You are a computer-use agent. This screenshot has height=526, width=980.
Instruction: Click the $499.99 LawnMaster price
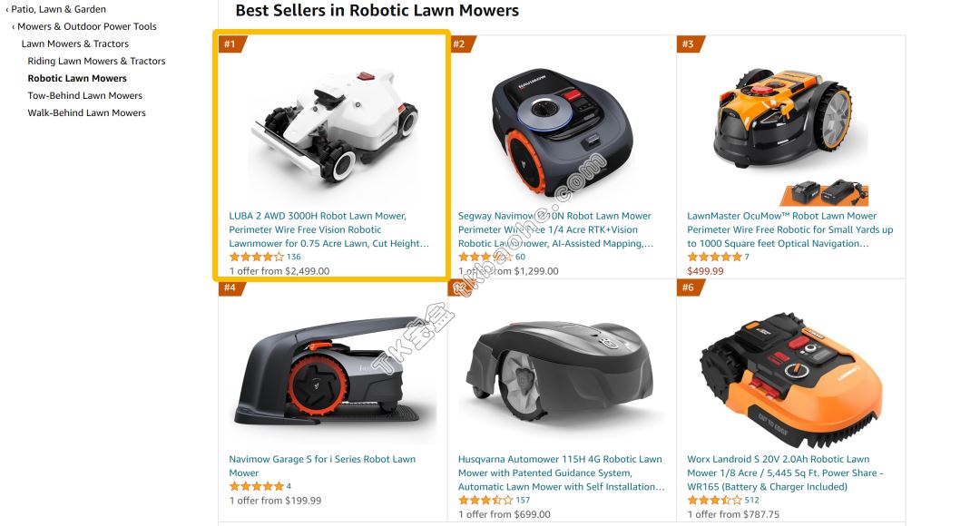705,271
